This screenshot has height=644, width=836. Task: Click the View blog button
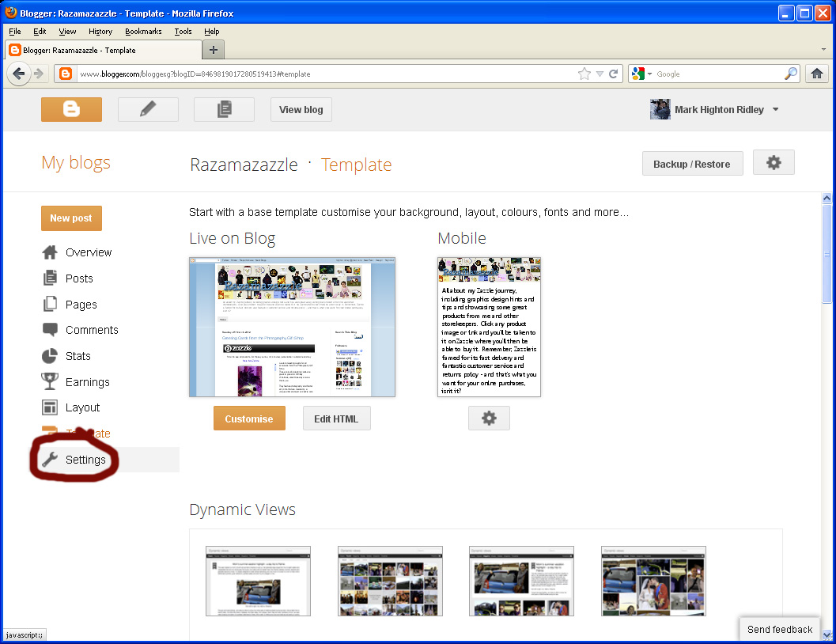pos(301,109)
